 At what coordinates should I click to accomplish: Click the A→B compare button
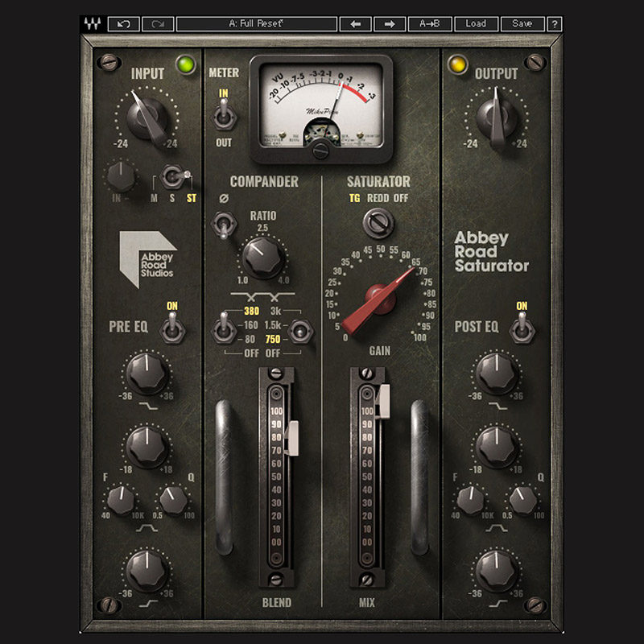(x=429, y=22)
